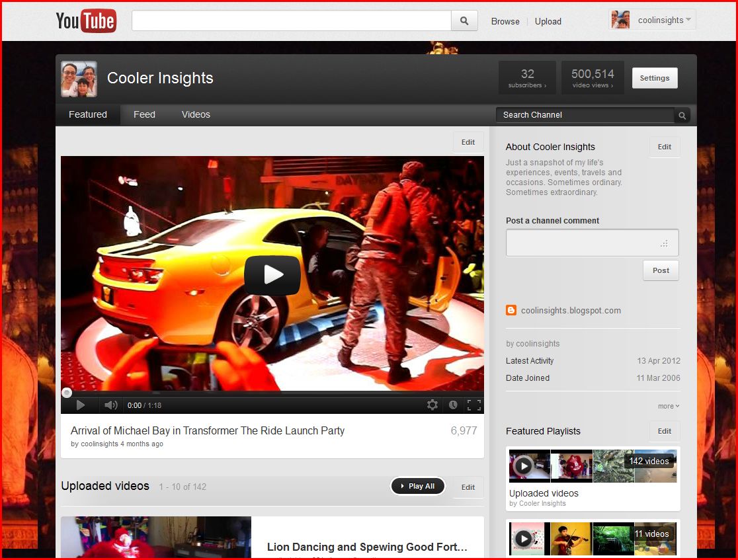738x560 pixels.
Task: Click the channel Settings button
Action: click(654, 78)
